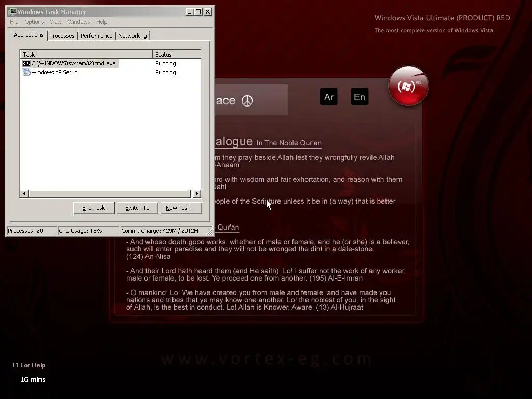Viewport: 532px width, 399px height.
Task: Switch language to English with En button
Action: [360, 97]
